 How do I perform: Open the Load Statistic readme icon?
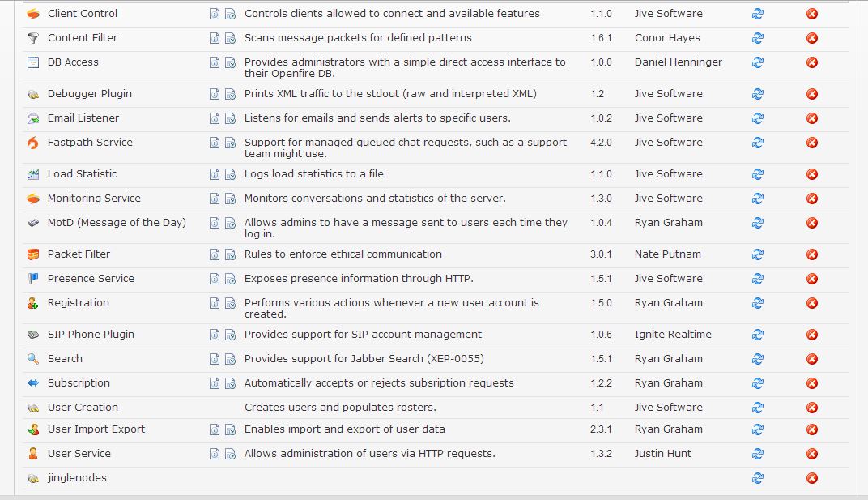(x=215, y=174)
